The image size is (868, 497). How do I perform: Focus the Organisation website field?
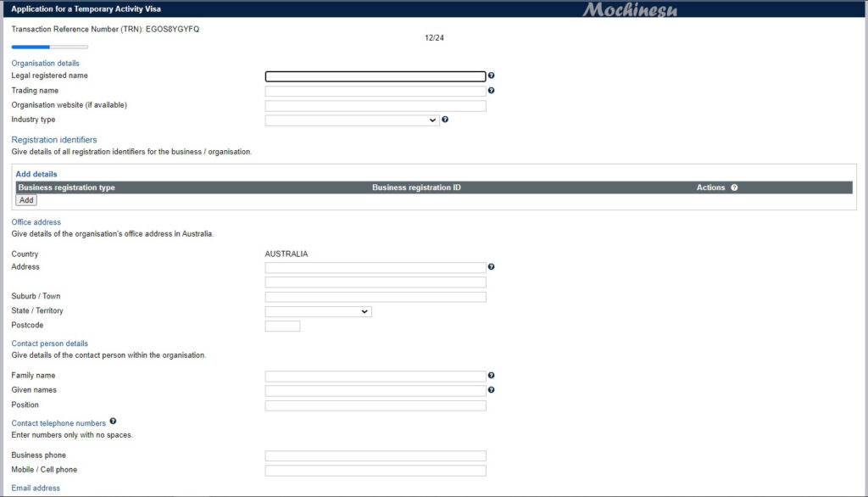[x=376, y=106]
